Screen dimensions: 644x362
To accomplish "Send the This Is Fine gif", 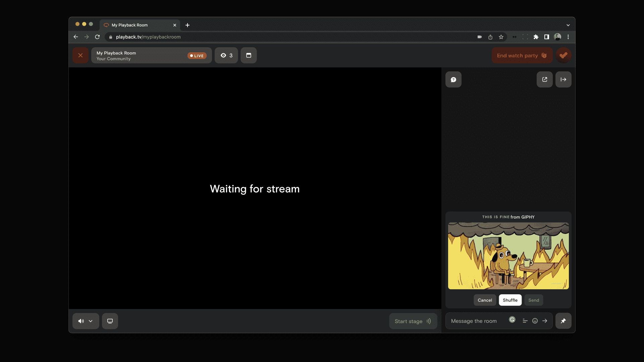I will tap(534, 300).
